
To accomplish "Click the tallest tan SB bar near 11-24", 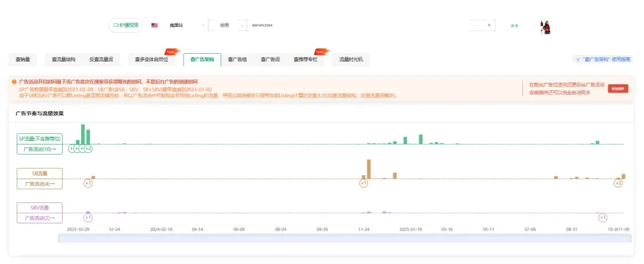I will (x=369, y=169).
